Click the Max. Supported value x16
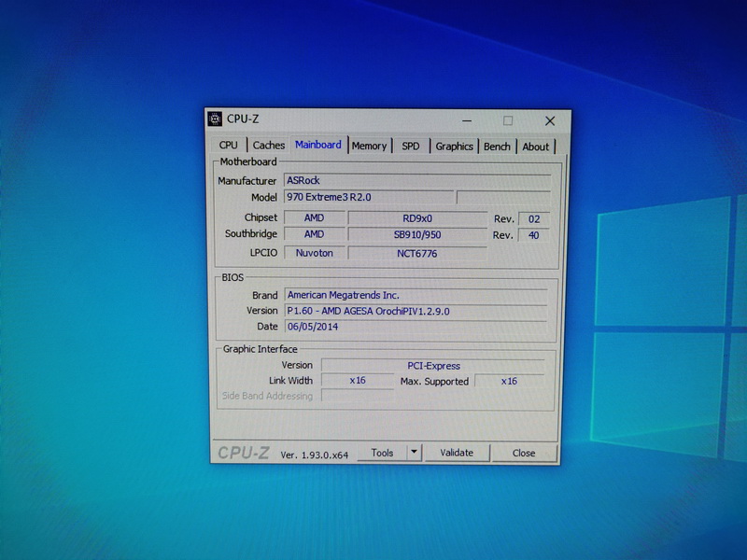The height and width of the screenshot is (560, 747). [509, 381]
